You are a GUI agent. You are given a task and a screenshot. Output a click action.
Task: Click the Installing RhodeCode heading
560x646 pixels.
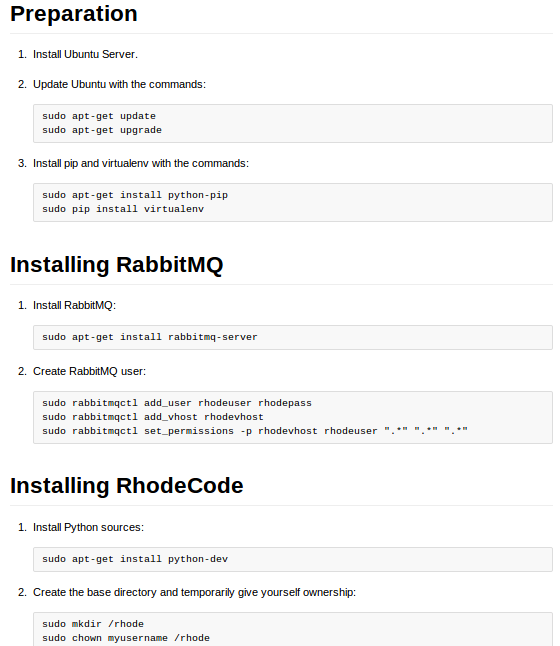click(x=127, y=485)
